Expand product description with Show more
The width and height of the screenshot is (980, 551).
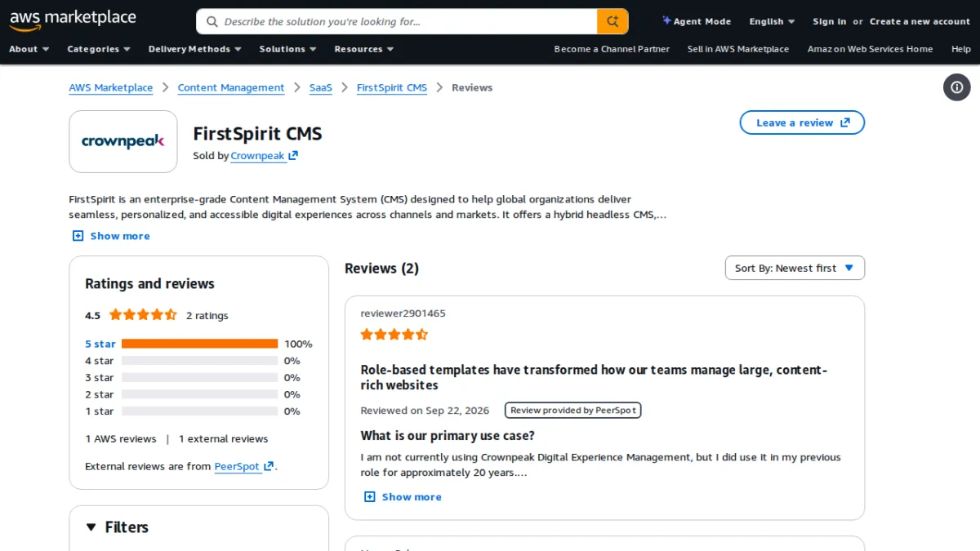(111, 236)
